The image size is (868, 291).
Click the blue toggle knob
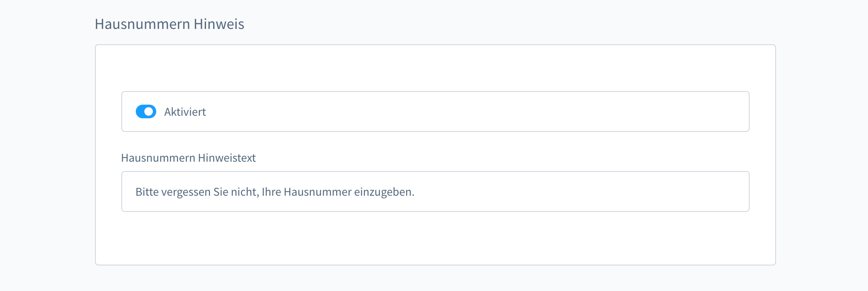click(x=150, y=111)
